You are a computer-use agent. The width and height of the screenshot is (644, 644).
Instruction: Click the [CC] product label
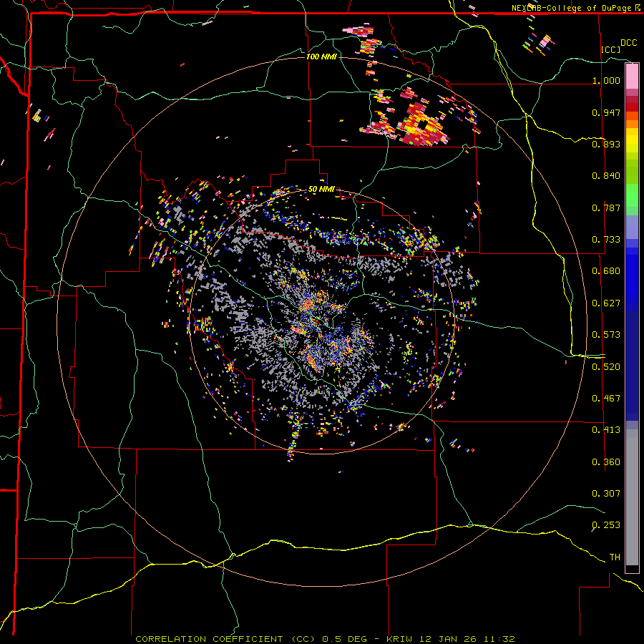tap(611, 49)
